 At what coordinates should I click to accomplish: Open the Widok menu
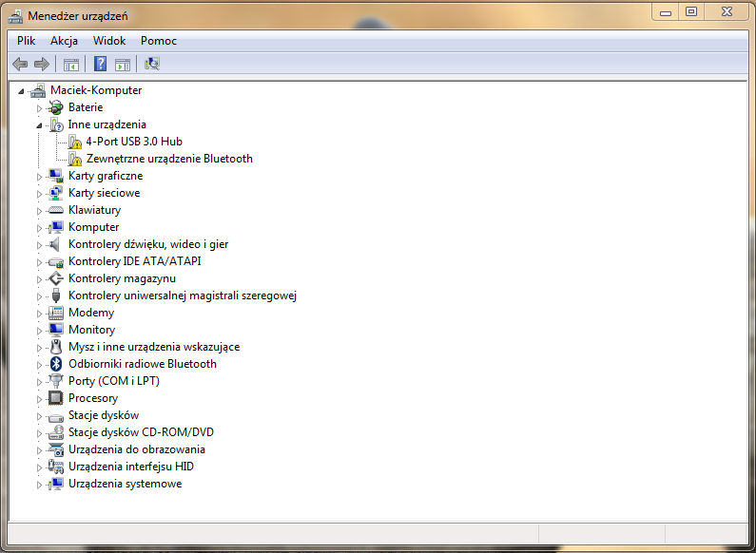(x=109, y=41)
